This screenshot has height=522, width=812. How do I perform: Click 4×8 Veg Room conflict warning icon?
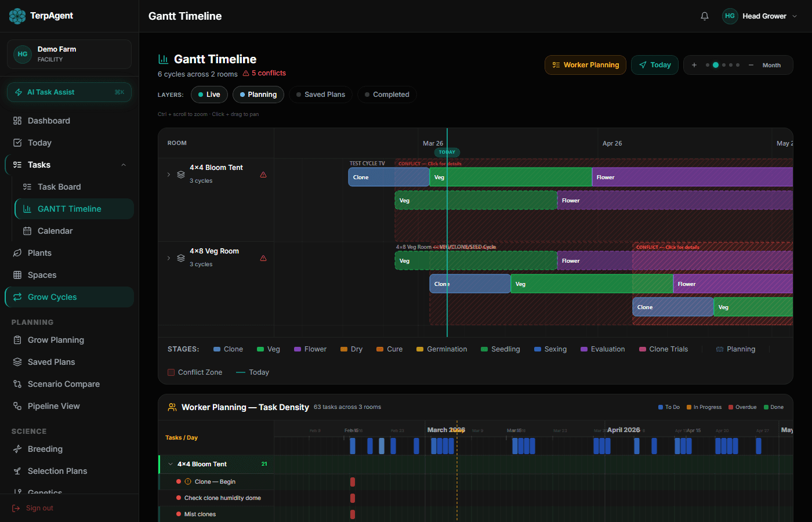[263, 258]
